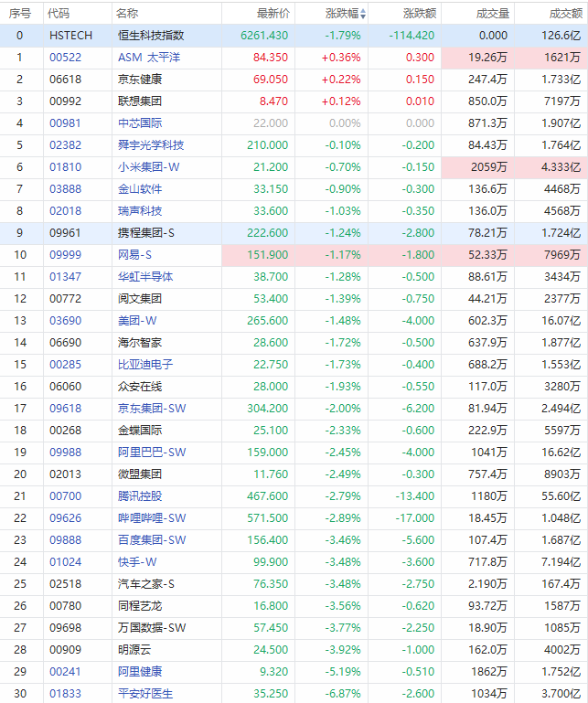Select 众安在线 stock name
Image resolution: width=588 pixels, height=703 pixels.
tap(140, 387)
